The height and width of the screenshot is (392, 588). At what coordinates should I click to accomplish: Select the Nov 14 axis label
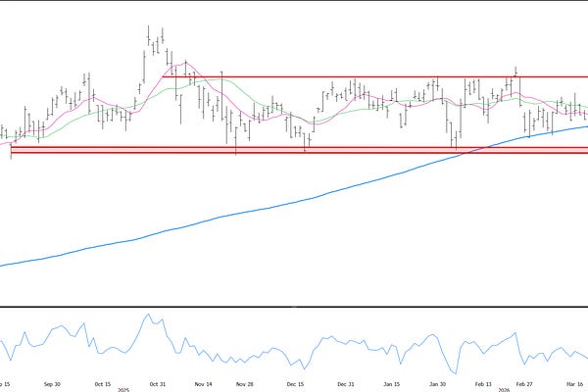[x=204, y=384]
